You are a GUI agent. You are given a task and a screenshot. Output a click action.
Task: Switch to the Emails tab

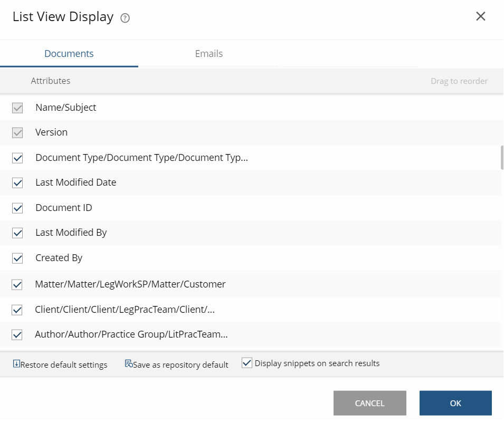[x=208, y=53]
